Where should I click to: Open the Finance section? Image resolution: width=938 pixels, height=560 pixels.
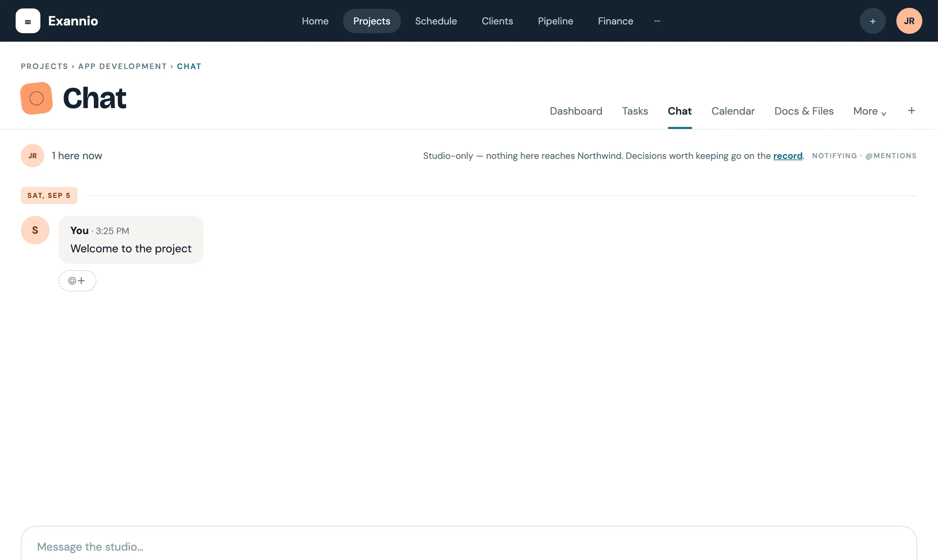[615, 21]
